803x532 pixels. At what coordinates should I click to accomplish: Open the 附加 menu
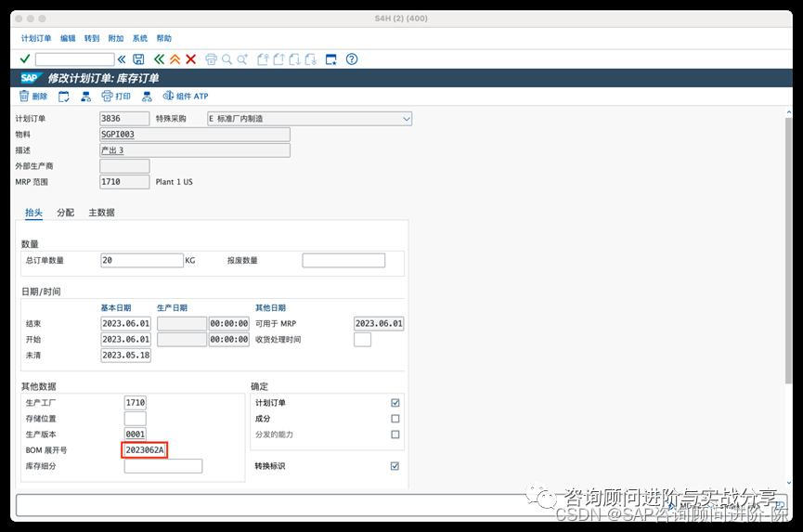(x=116, y=38)
